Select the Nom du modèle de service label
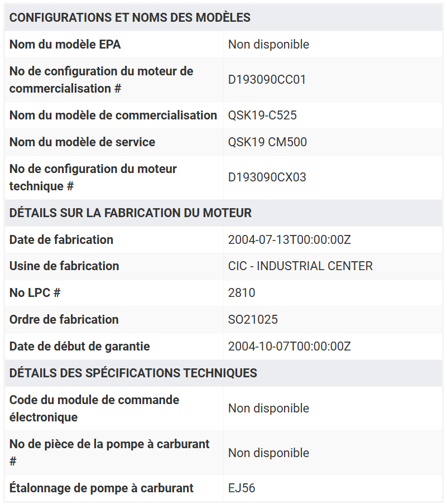Screen dimensions: 447x504 (x=82, y=142)
